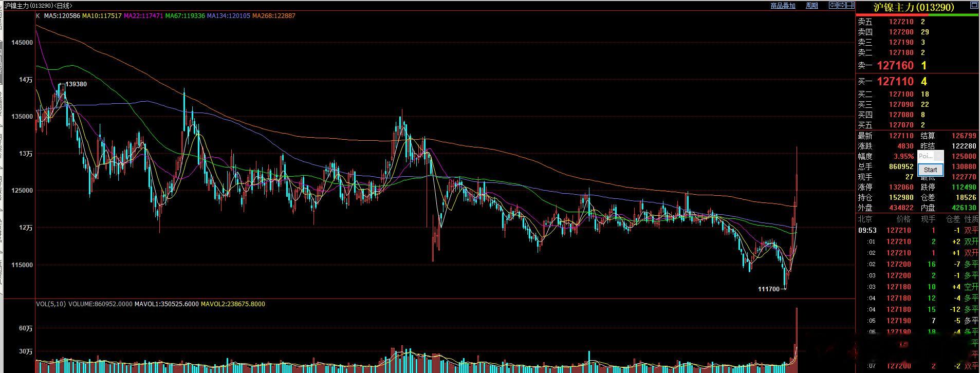
Task: Click the maximize icon beside 沪镍主力(013290) title
Action: [x=974, y=6]
